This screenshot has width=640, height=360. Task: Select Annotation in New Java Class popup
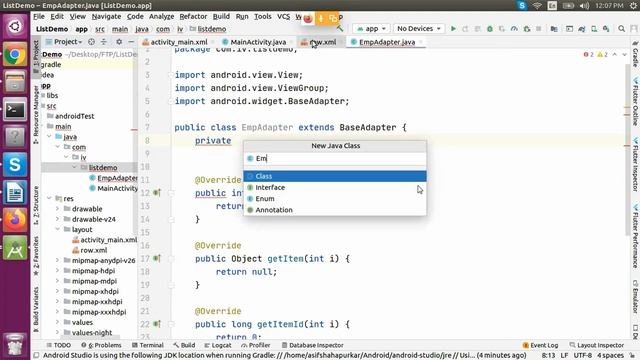[x=335, y=210]
